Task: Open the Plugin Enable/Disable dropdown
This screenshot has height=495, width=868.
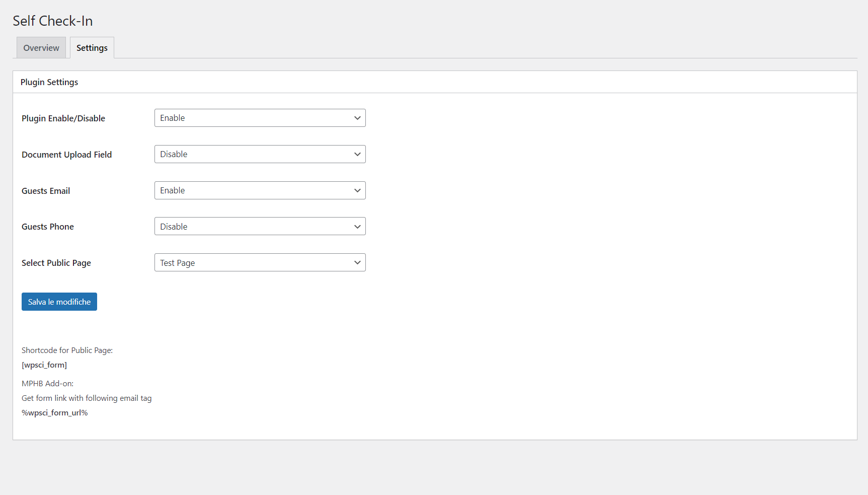Action: tap(260, 118)
